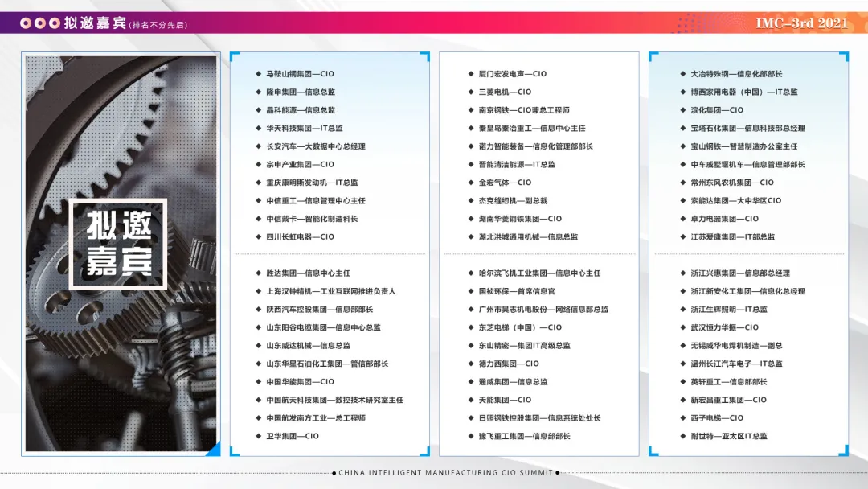Click the '中信重工—信息管理中心主任' entry
Image resolution: width=868 pixels, height=489 pixels.
[x=316, y=200]
